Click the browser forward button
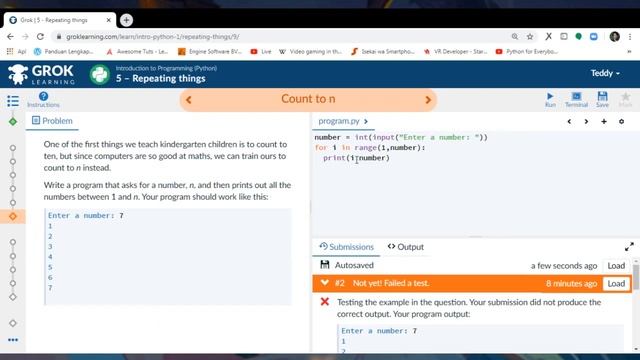The width and height of the screenshot is (640, 360). pyautogui.click(x=25, y=37)
